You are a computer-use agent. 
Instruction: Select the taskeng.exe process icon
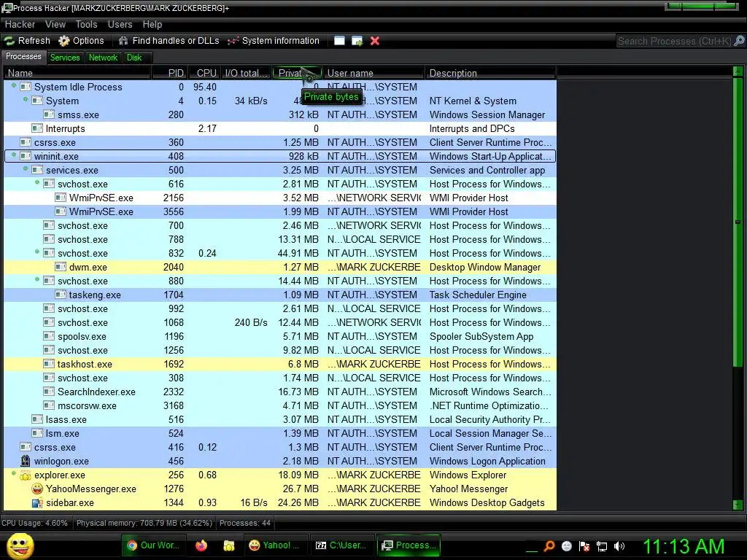[61, 295]
